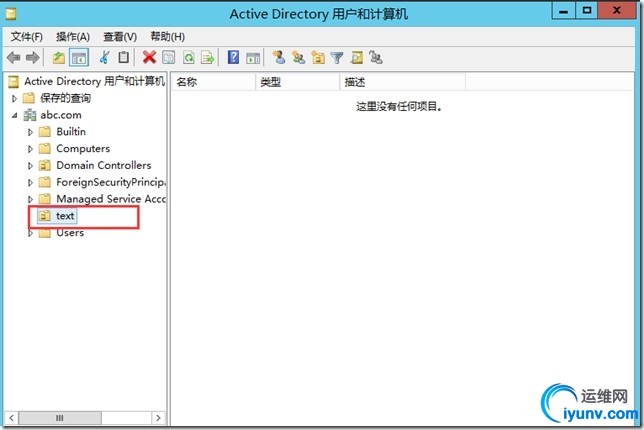Screen dimensions: 644x430
Task: Click the create new organizational unit icon
Action: pyautogui.click(x=318, y=57)
